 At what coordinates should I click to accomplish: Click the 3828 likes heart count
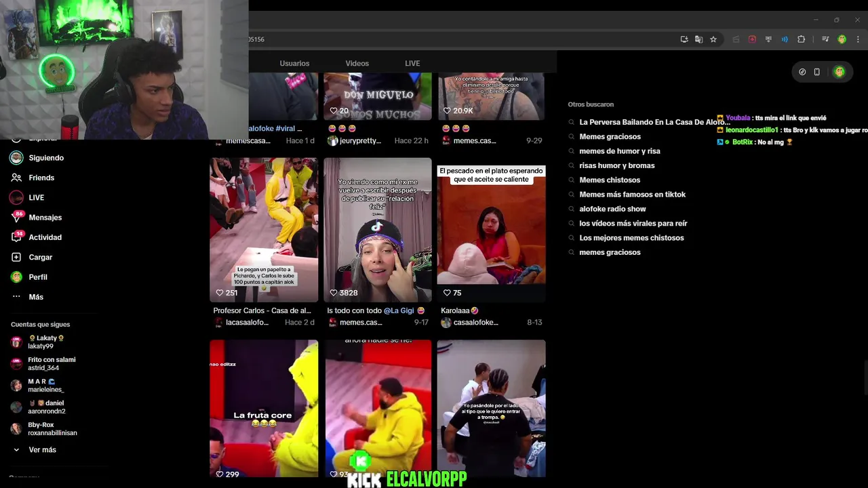343,293
